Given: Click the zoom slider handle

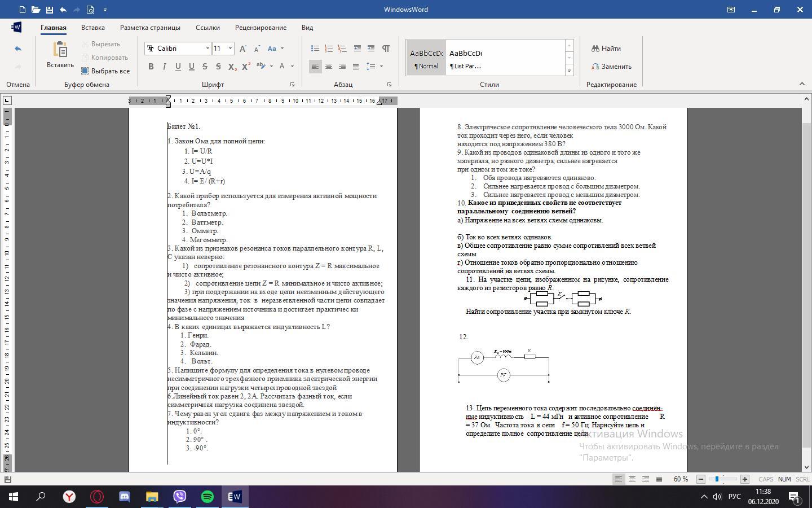Looking at the screenshot, I should [717, 479].
